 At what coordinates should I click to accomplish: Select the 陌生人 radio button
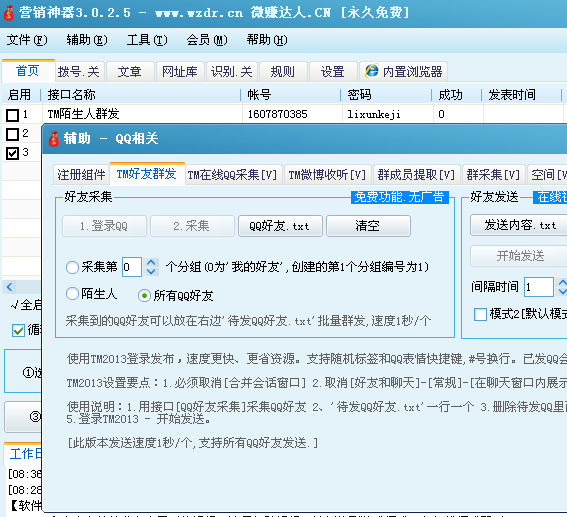(72, 294)
